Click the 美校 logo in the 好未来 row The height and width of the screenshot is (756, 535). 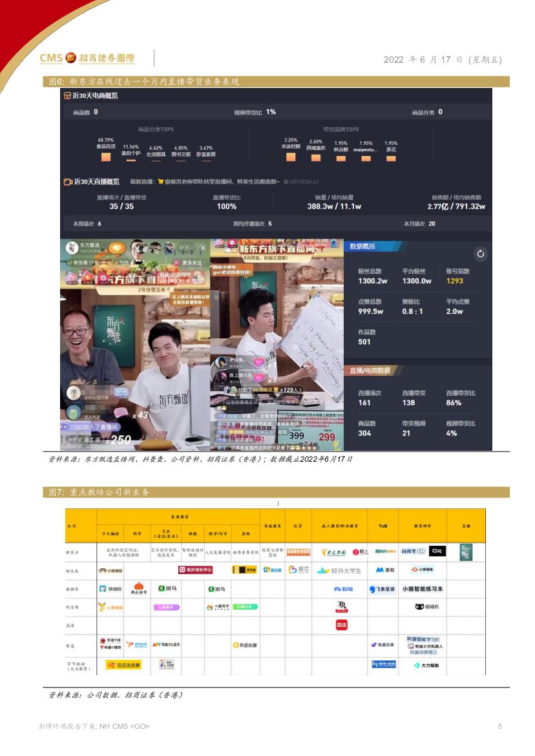[384, 570]
